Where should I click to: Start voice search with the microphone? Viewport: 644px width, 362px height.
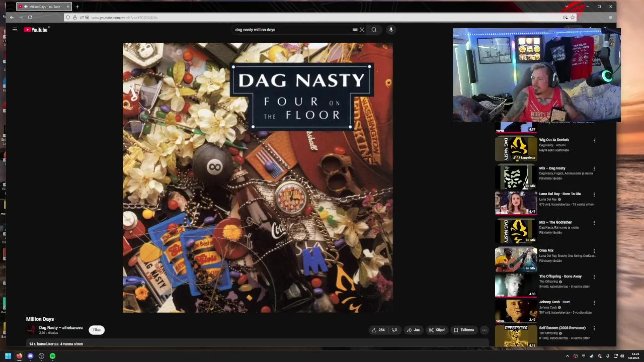(391, 30)
